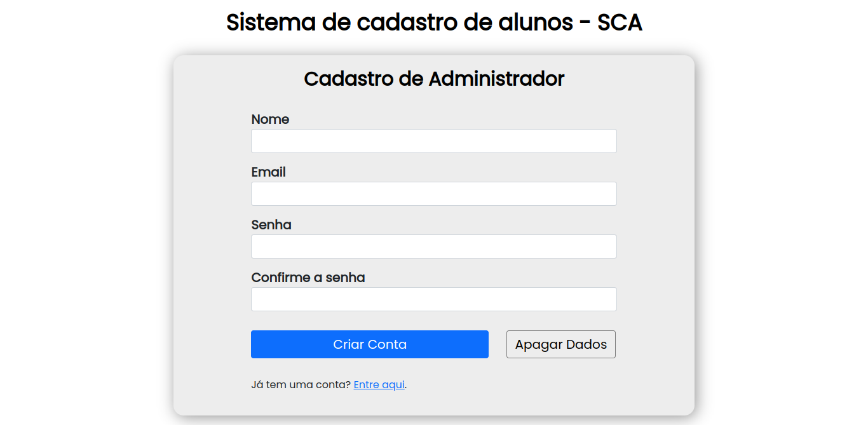Select the Nome field label
The image size is (868, 425).
click(271, 119)
